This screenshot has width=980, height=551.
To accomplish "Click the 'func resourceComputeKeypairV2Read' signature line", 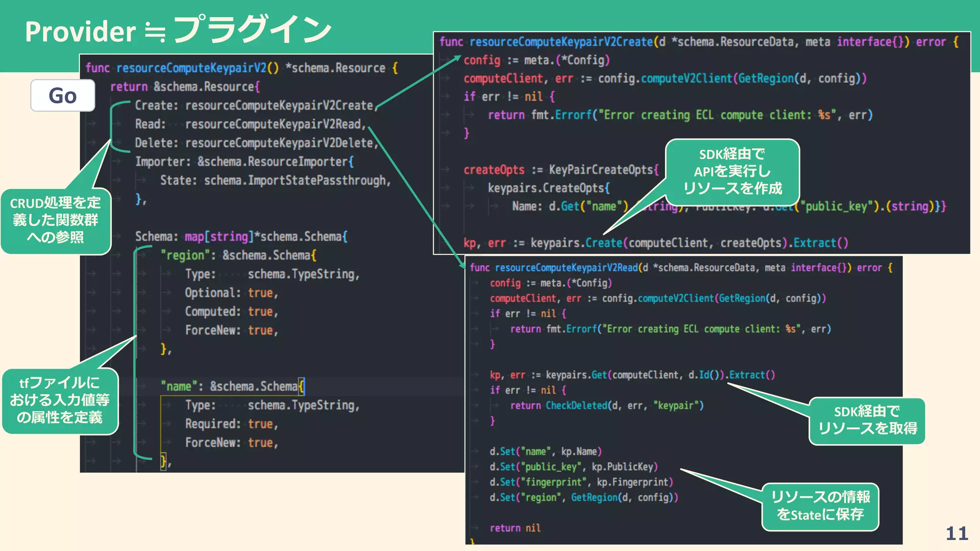I will click(681, 267).
